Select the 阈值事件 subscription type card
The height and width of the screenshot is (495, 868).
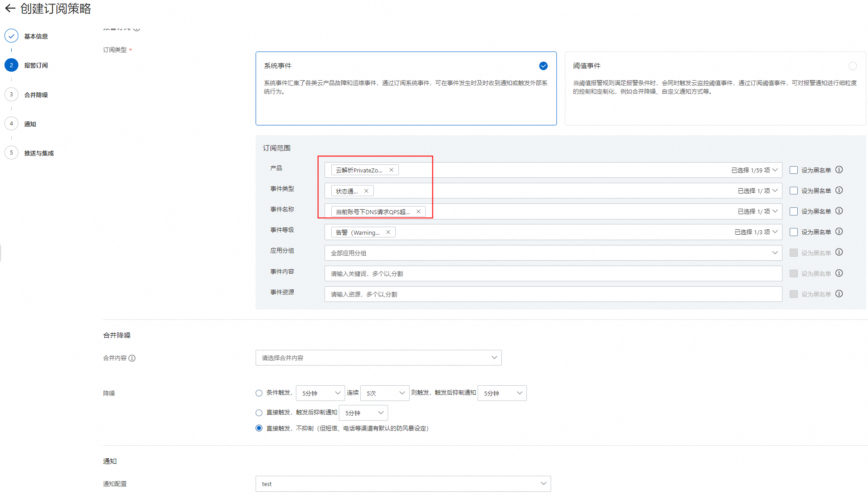[715, 88]
